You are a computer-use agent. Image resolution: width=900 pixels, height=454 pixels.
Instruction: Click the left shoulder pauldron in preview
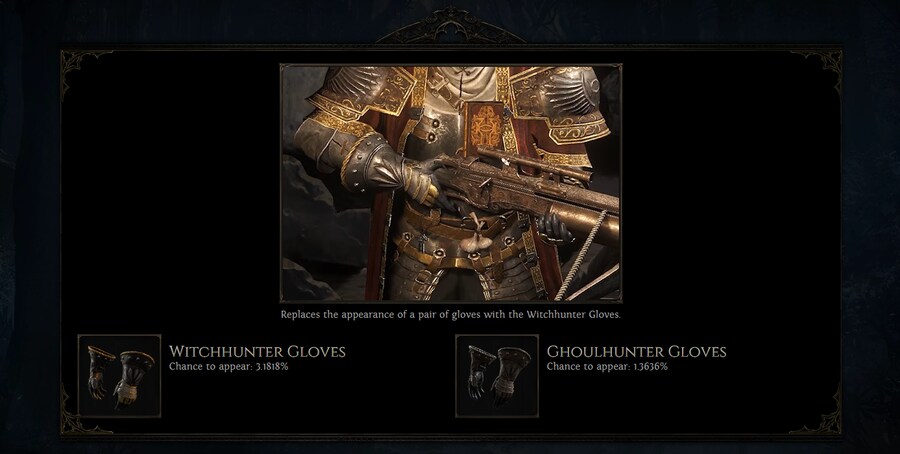[359, 92]
